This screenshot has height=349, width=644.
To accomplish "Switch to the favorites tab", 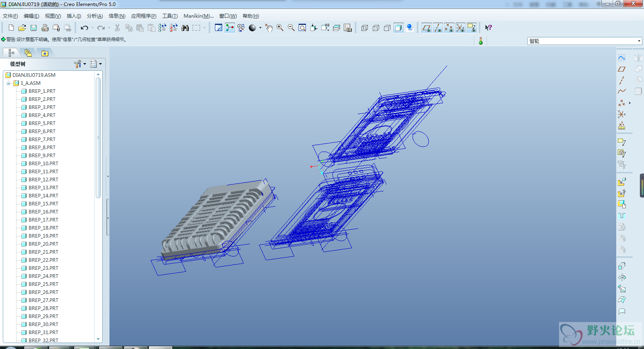I will coord(45,53).
